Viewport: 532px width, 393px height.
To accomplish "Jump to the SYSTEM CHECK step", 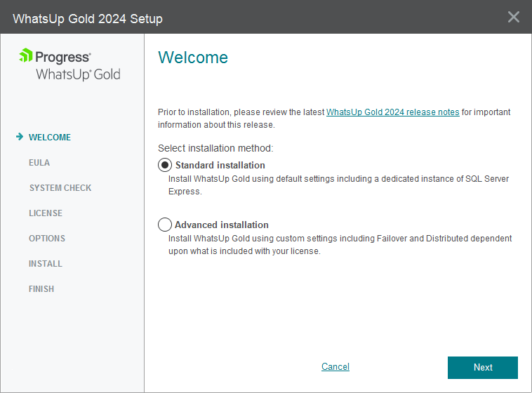I will 60,188.
